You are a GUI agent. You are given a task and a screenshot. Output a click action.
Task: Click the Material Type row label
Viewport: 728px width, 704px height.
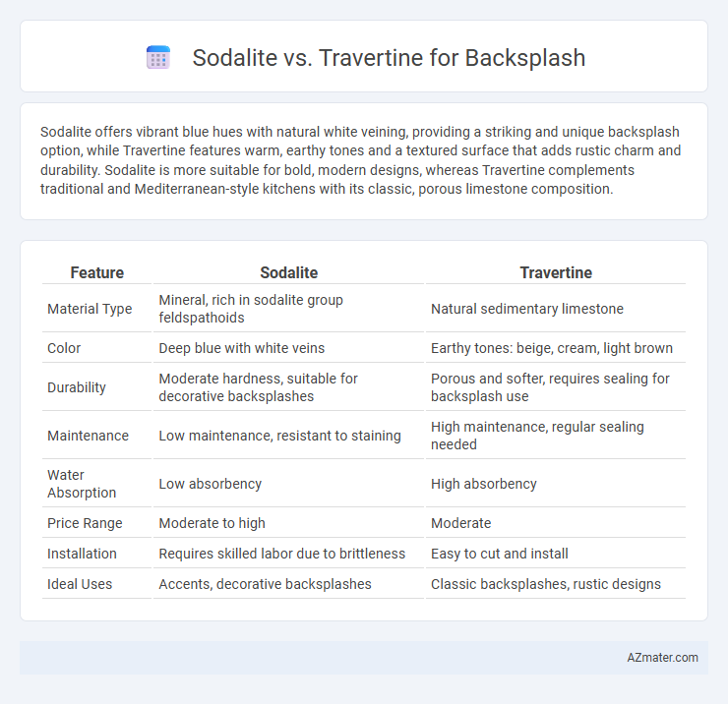(90, 309)
